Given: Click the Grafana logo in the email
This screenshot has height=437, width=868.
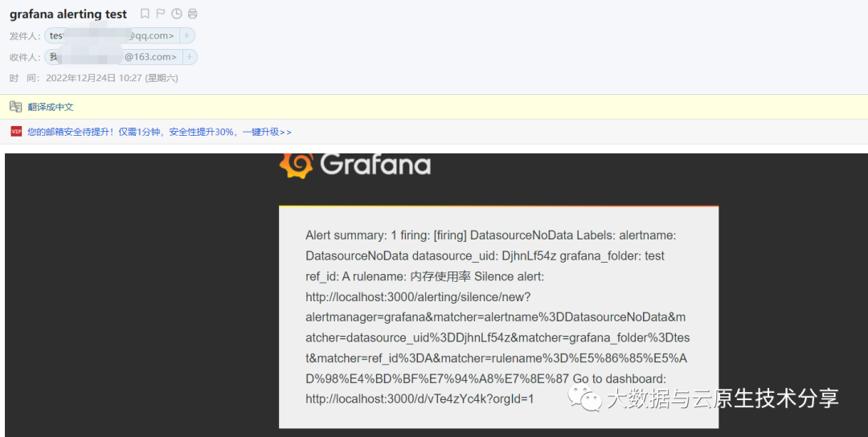Looking at the screenshot, I should (x=355, y=165).
